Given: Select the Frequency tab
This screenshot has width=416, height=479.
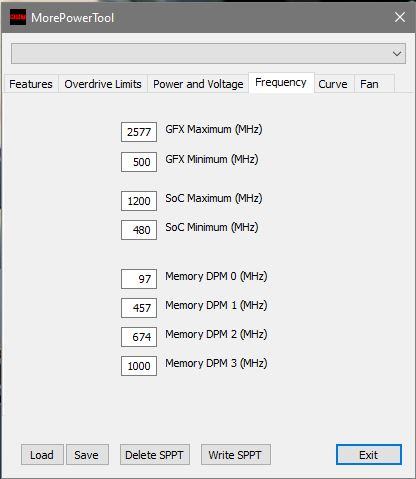Looking at the screenshot, I should pyautogui.click(x=281, y=82).
